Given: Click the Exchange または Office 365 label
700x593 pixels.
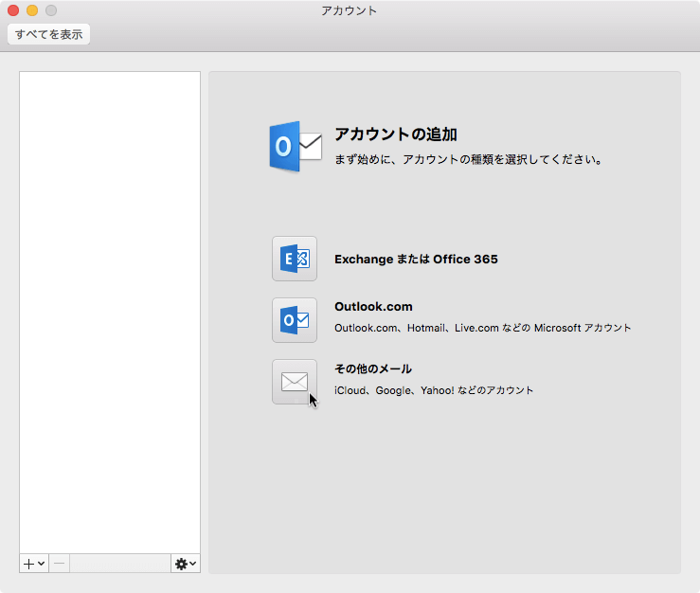Looking at the screenshot, I should point(416,259).
